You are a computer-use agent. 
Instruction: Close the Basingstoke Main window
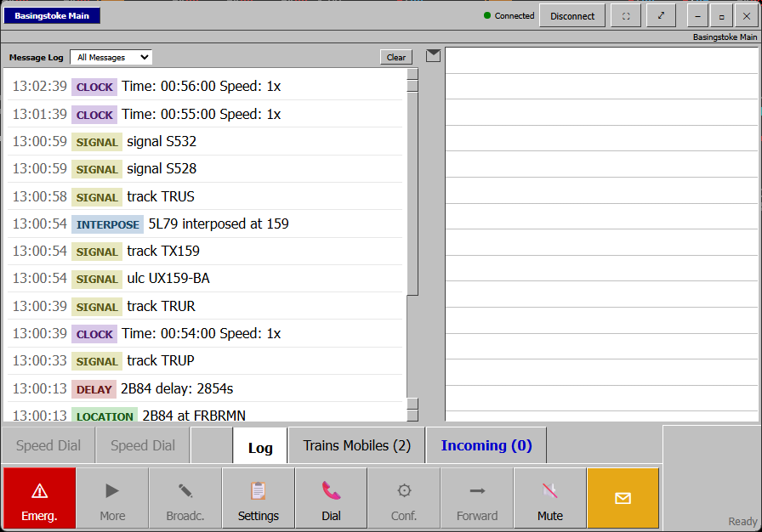pyautogui.click(x=747, y=15)
